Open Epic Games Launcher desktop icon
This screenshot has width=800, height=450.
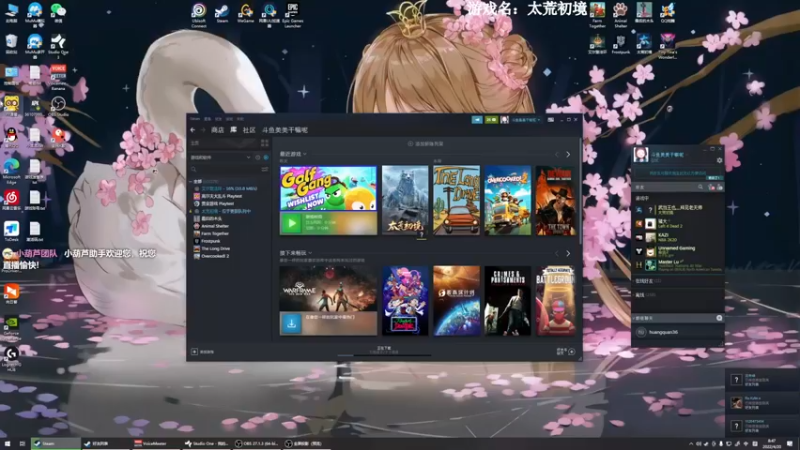point(292,15)
